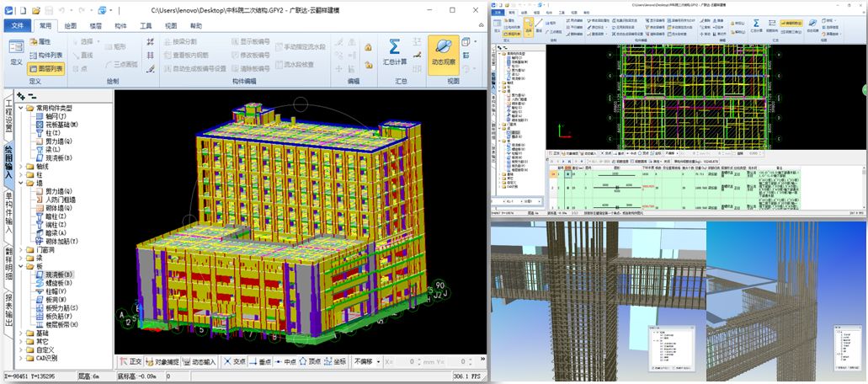The image size is (868, 384).
Task: Toggle 坐标 coordinate snap
Action: tap(335, 361)
